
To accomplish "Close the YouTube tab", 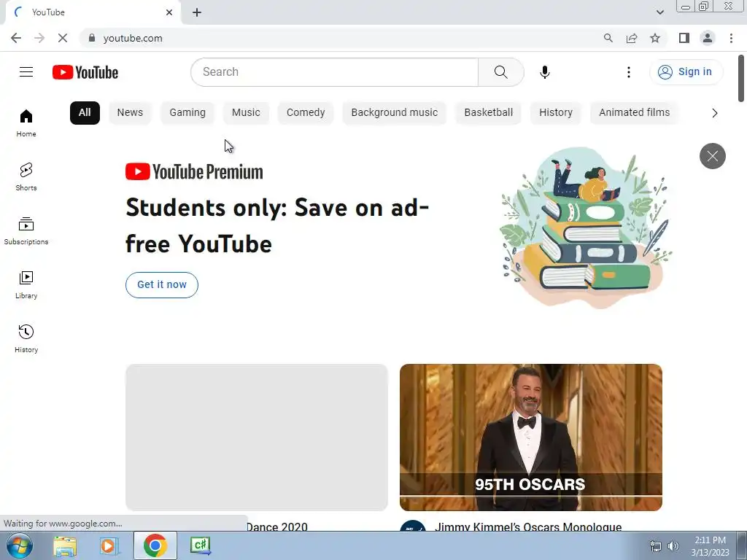I will (169, 12).
